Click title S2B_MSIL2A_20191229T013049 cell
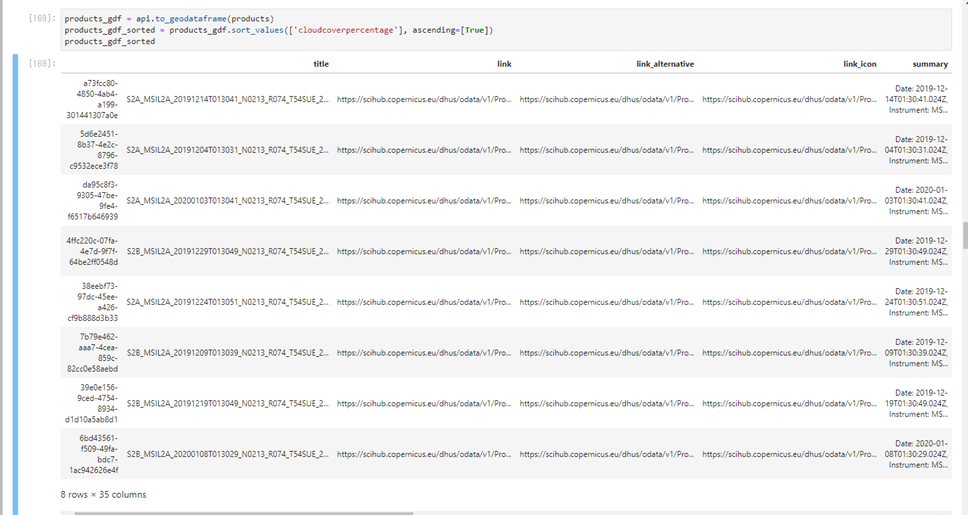 228,251
